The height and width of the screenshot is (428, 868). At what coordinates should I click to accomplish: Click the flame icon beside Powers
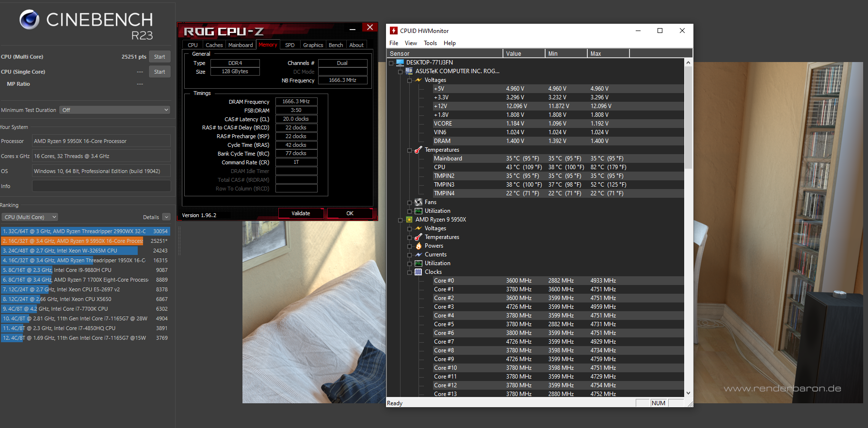click(x=418, y=246)
